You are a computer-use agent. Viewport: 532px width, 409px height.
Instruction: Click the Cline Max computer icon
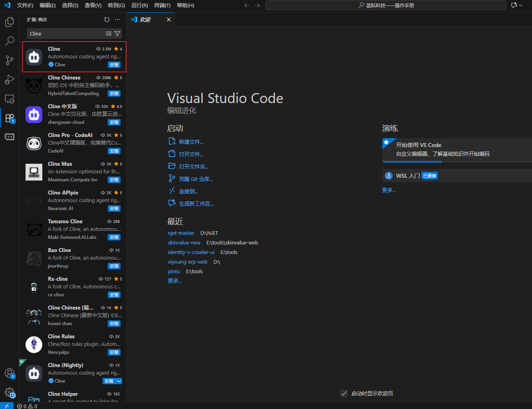34,172
